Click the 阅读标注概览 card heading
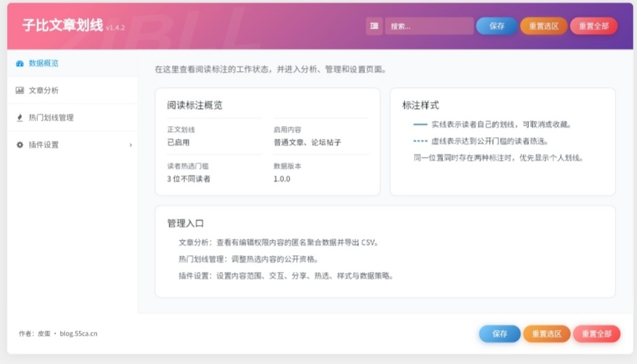637x364 pixels. click(195, 105)
